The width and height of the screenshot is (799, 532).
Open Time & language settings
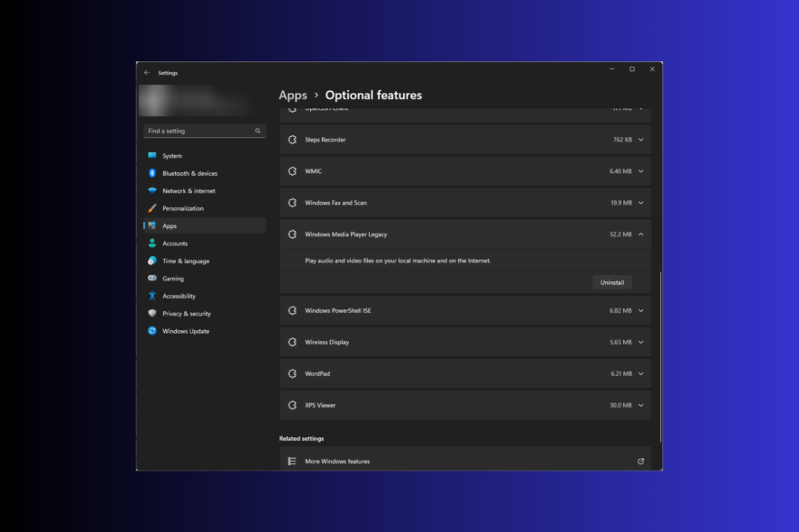(x=205, y=261)
